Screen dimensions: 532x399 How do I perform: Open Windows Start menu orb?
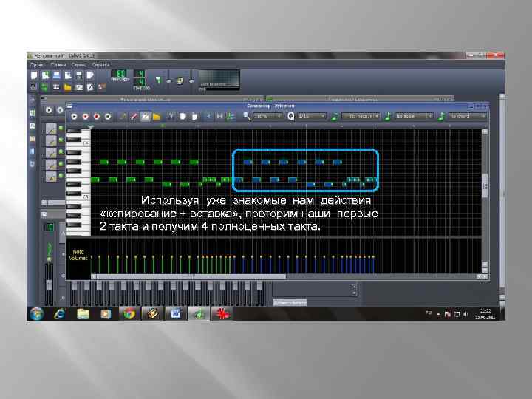(37, 314)
